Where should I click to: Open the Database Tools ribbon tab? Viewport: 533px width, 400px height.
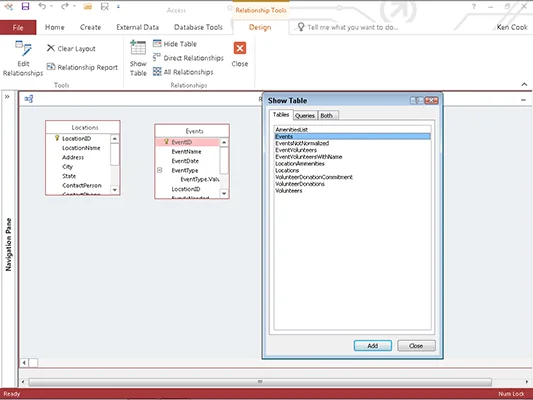198,27
